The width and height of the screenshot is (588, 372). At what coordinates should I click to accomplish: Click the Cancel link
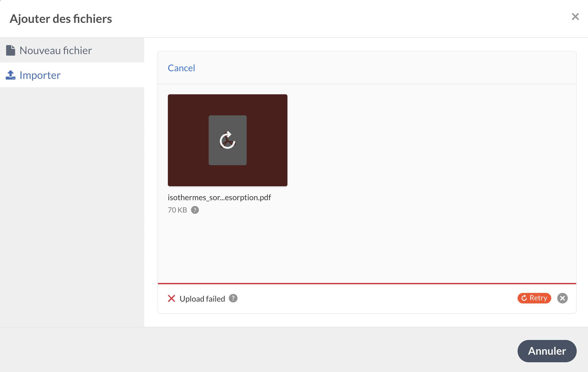point(181,68)
